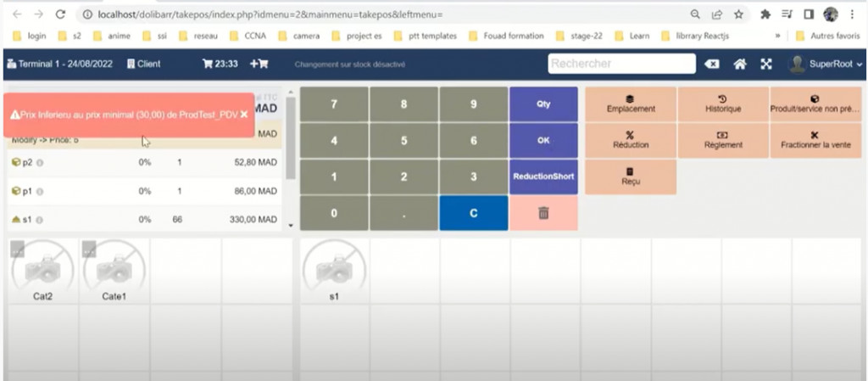Click info icon next to p1

click(x=40, y=191)
